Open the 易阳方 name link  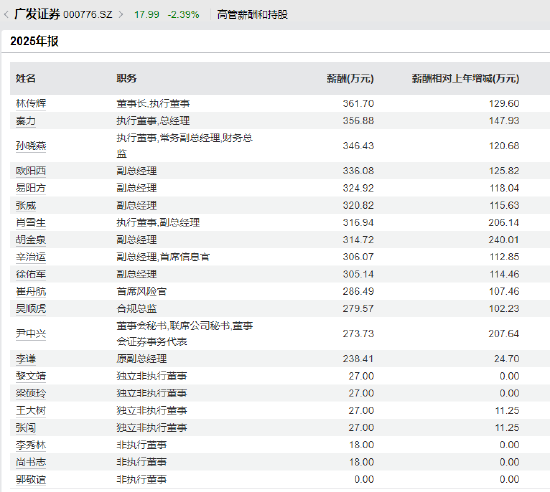click(x=31, y=188)
